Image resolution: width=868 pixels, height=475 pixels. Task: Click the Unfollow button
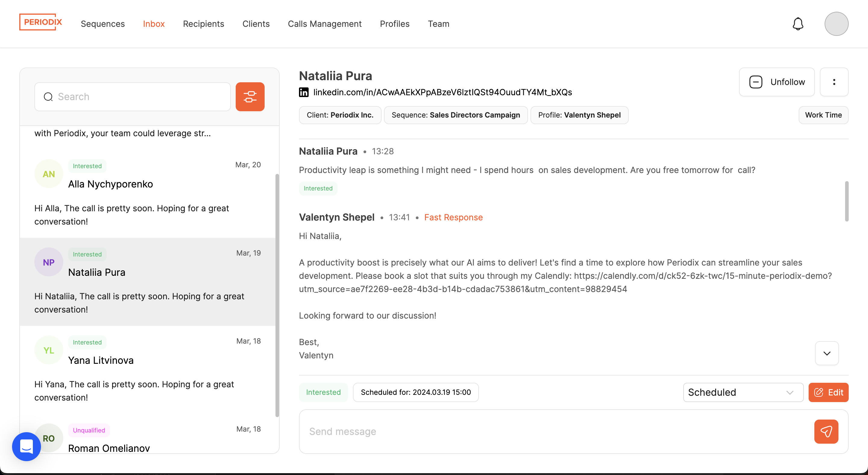coord(776,82)
